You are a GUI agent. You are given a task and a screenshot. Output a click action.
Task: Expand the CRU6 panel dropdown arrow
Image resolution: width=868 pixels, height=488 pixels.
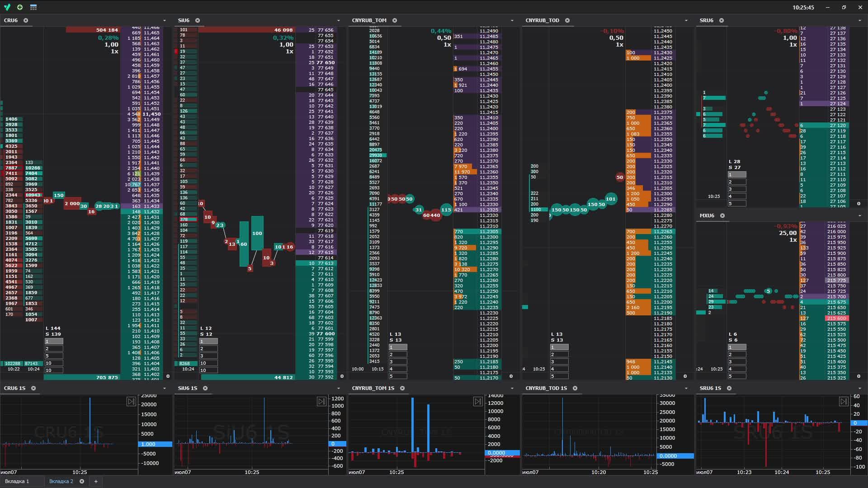165,20
